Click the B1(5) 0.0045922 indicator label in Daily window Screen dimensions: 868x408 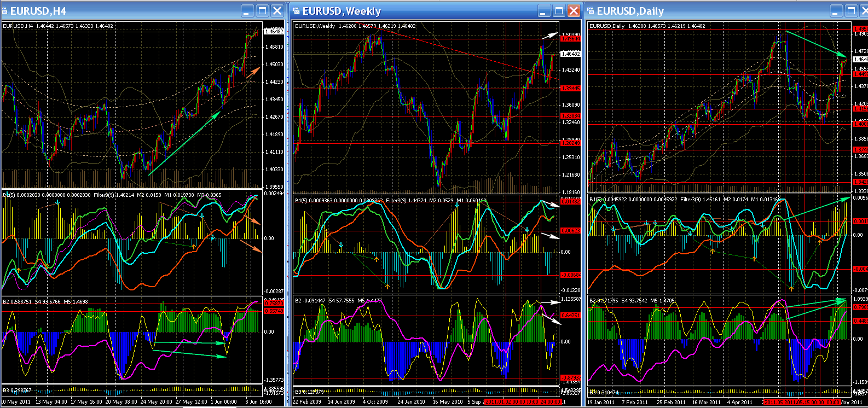607,200
